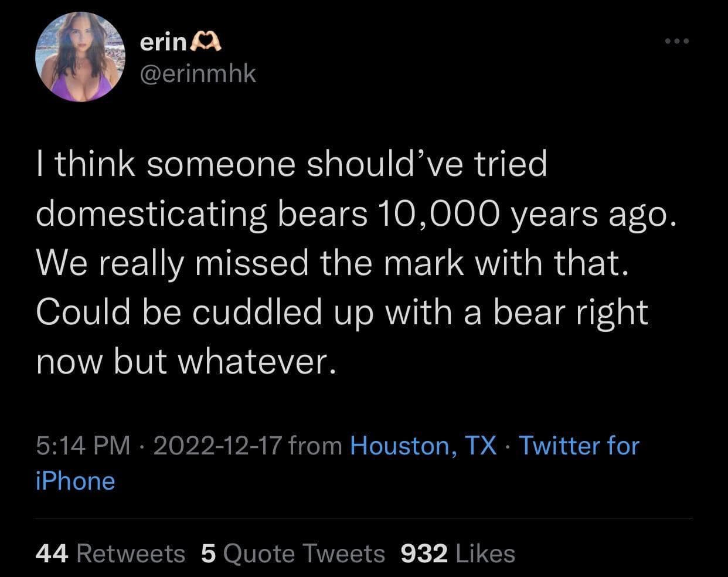Screen dimensions: 728x577
Task: Click the word iPhone below the timestamp
Action: click(76, 481)
